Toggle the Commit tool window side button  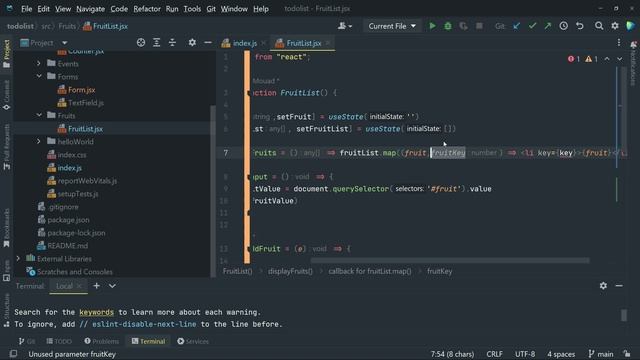7,95
